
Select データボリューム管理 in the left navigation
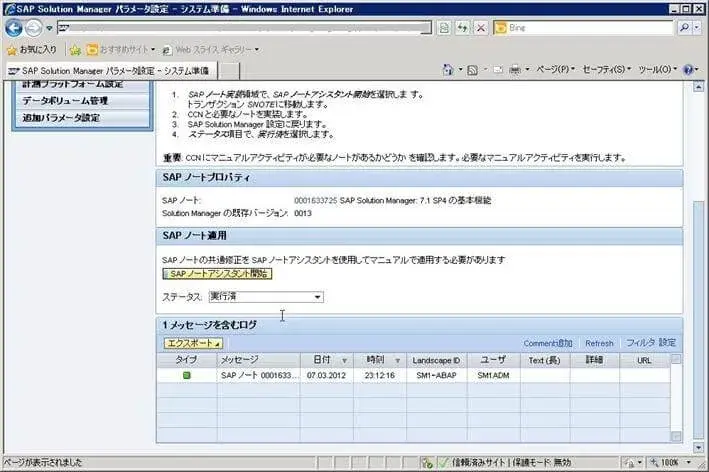point(82,101)
